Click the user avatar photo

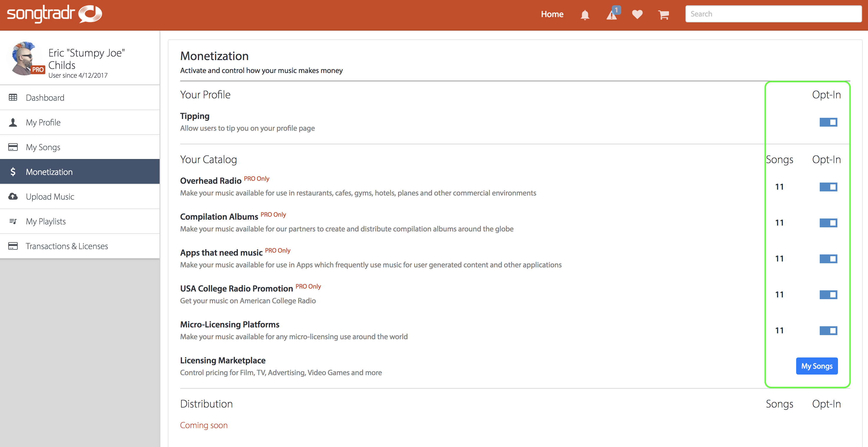click(x=24, y=58)
